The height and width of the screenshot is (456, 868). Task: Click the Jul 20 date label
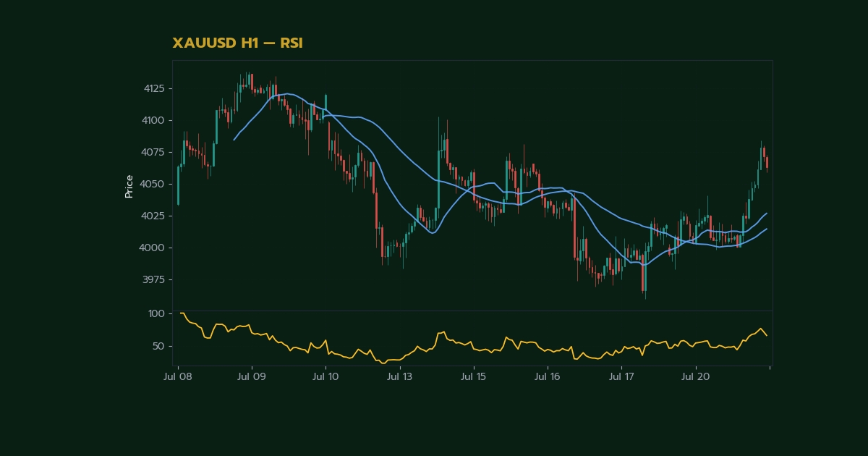695,377
